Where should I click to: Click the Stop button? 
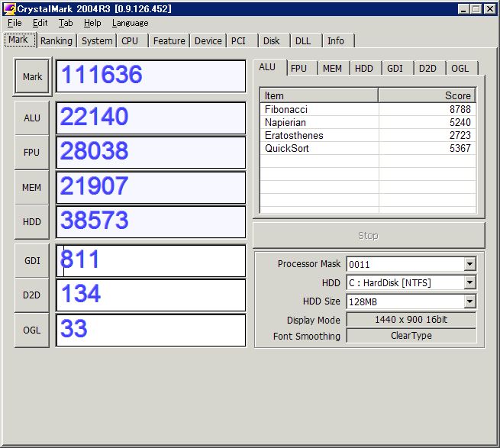click(368, 236)
